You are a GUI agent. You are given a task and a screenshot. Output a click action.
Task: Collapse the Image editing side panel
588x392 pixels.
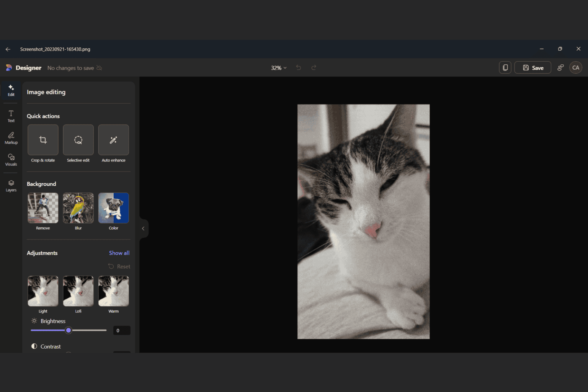pyautogui.click(x=143, y=229)
